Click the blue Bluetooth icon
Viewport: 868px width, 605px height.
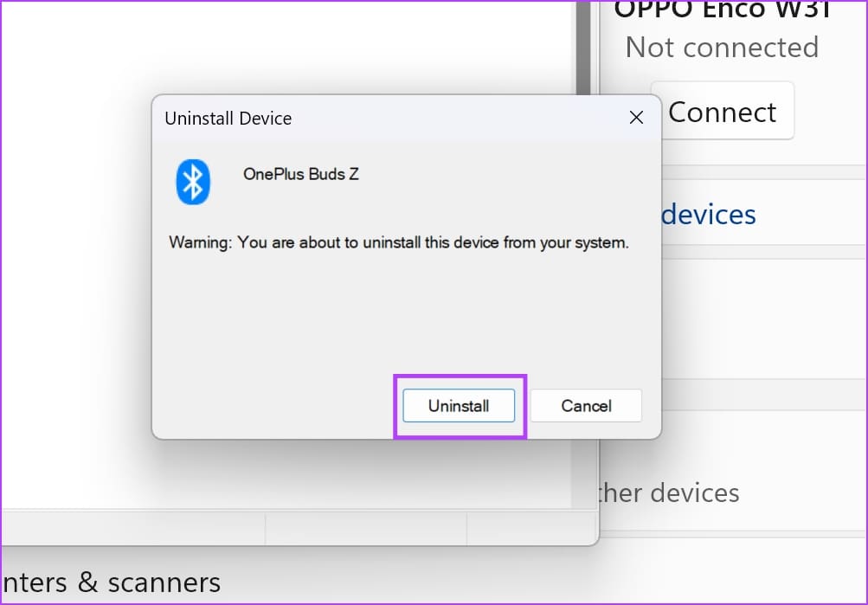click(x=193, y=182)
